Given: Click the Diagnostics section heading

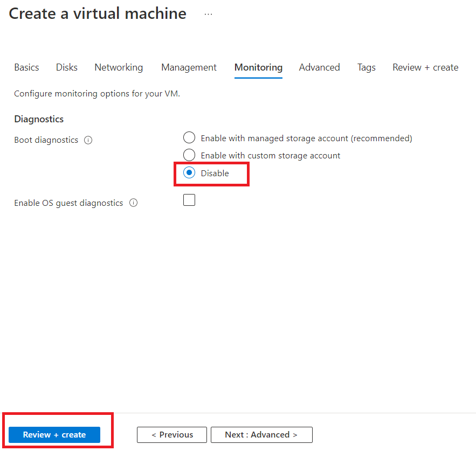Looking at the screenshot, I should click(39, 119).
